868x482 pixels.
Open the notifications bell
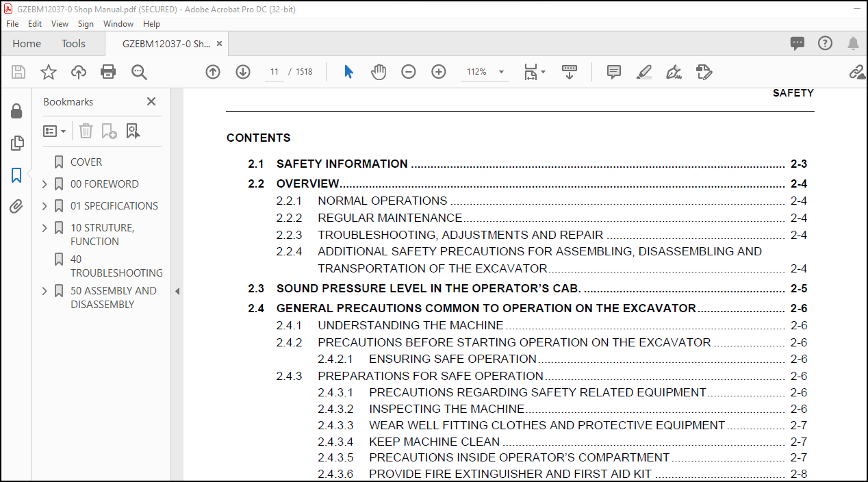pyautogui.click(x=853, y=43)
